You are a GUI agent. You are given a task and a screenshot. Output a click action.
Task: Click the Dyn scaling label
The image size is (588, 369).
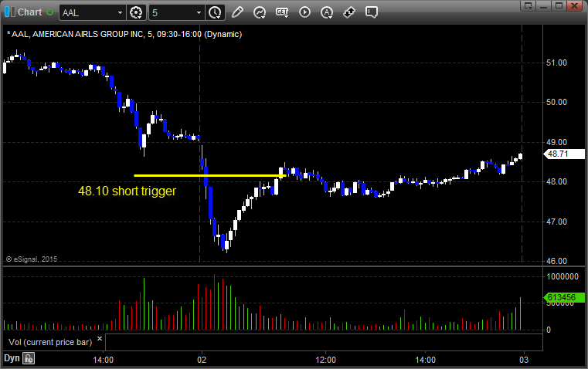[12, 358]
